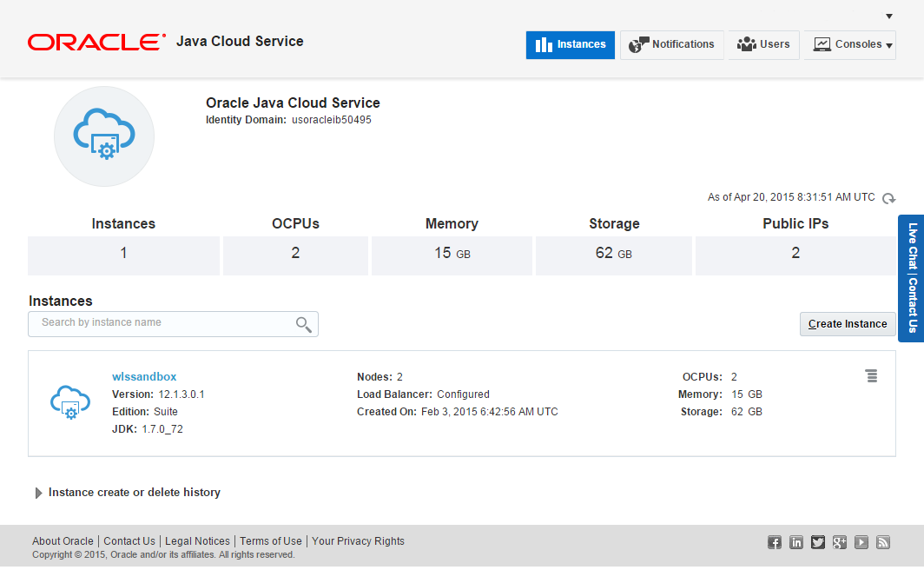The image size is (924, 570).
Task: Open Oracle's LinkedIn page icon
Action: (x=796, y=542)
